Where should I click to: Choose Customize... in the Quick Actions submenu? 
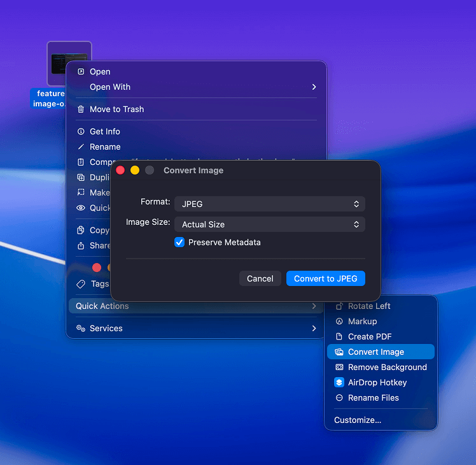point(358,420)
